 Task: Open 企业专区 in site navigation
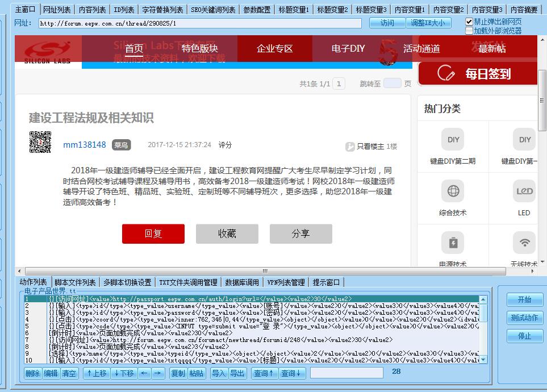[x=274, y=48]
